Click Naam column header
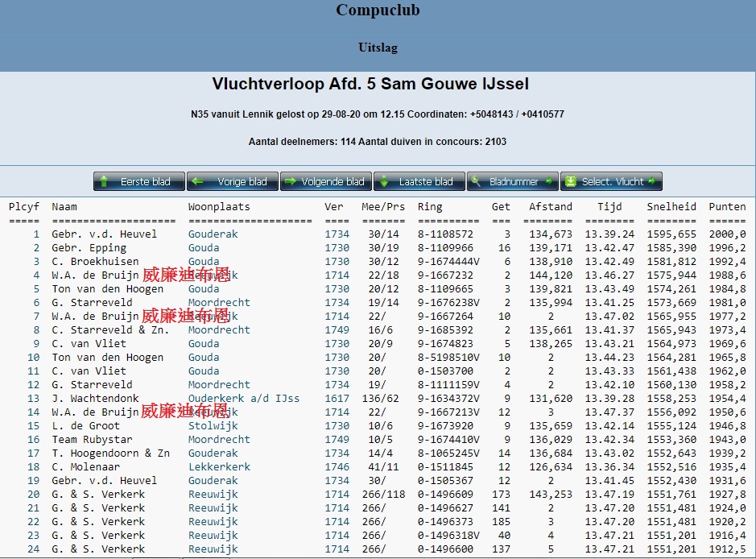 64,207
